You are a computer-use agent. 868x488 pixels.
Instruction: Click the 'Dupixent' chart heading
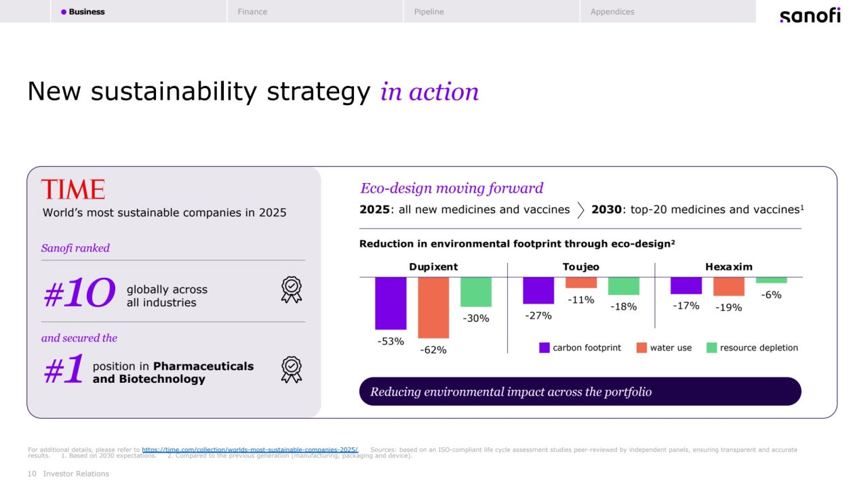(x=433, y=267)
